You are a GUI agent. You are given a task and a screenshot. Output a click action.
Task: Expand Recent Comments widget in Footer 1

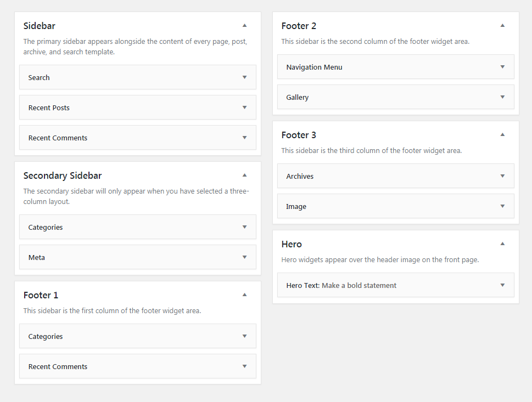click(245, 366)
